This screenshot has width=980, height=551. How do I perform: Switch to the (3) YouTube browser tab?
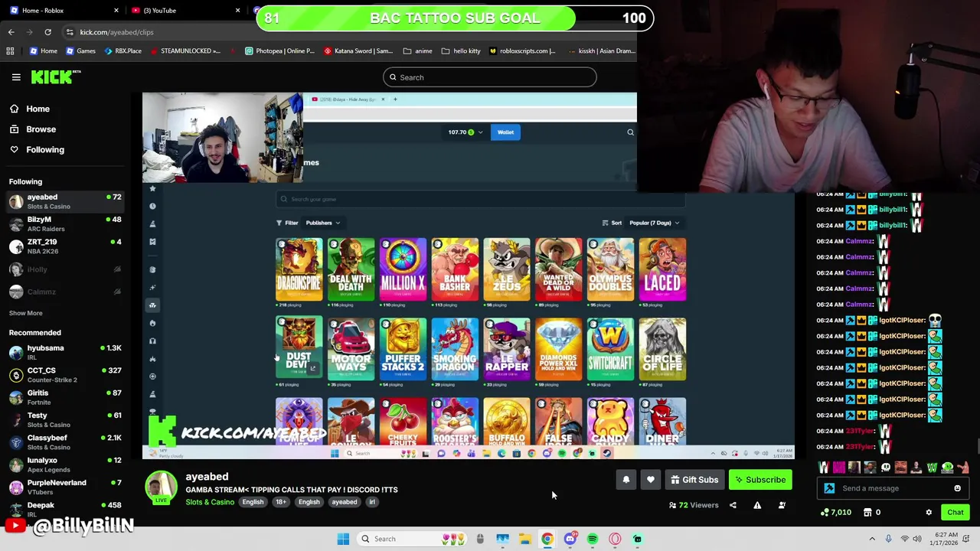pos(184,11)
